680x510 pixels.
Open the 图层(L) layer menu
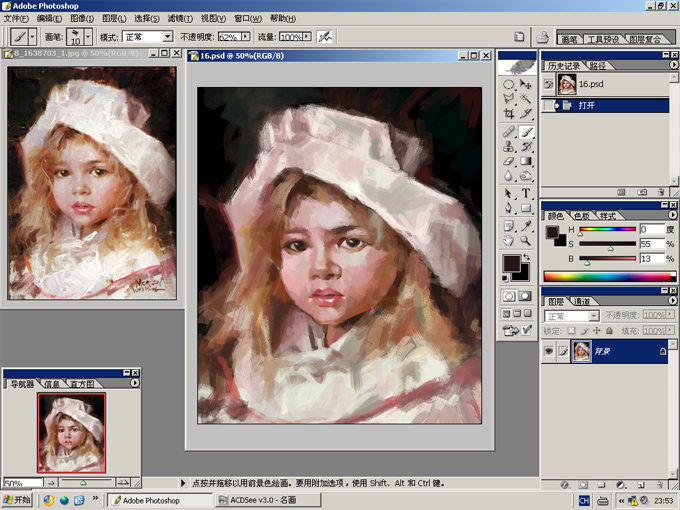pyautogui.click(x=114, y=18)
